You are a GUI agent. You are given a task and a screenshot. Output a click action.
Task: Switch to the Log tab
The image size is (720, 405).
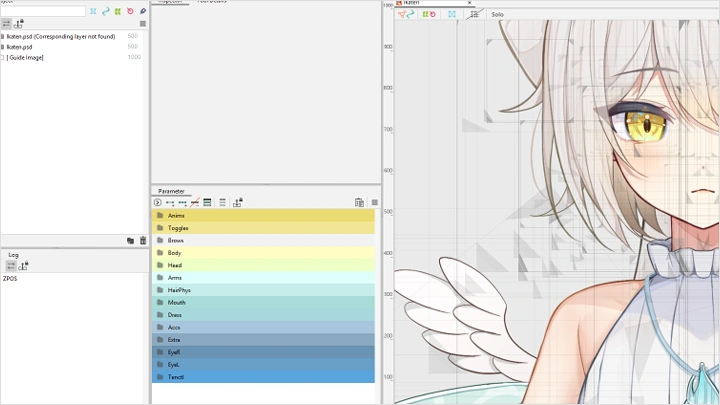pyautogui.click(x=13, y=255)
